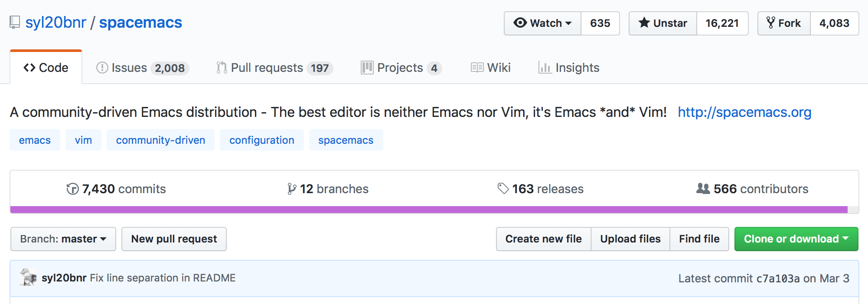Click the branches fork icon
Viewport: 868px width, 304px height.
(x=292, y=189)
